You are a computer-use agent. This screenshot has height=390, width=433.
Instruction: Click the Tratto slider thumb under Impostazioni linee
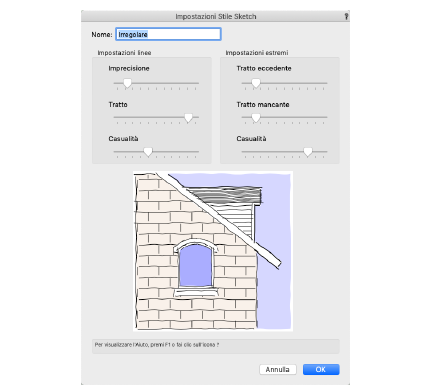tap(188, 117)
